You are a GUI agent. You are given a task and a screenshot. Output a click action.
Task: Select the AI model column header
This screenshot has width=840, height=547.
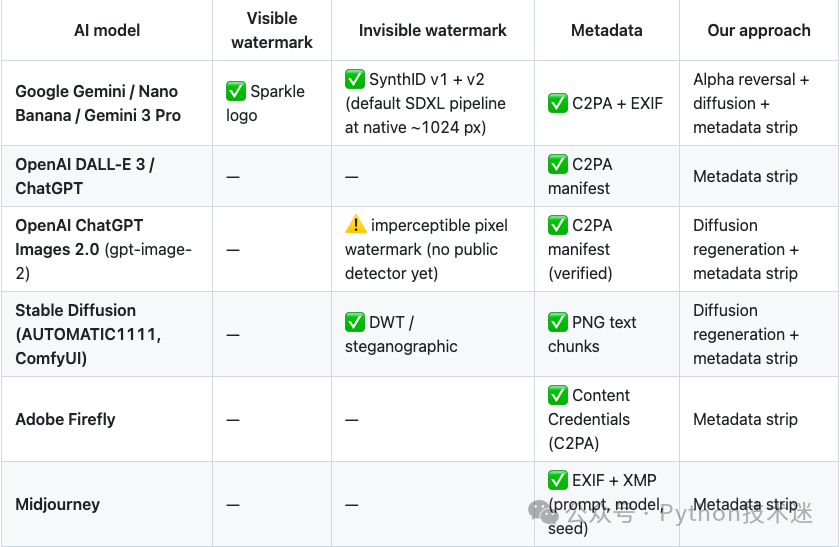107,30
